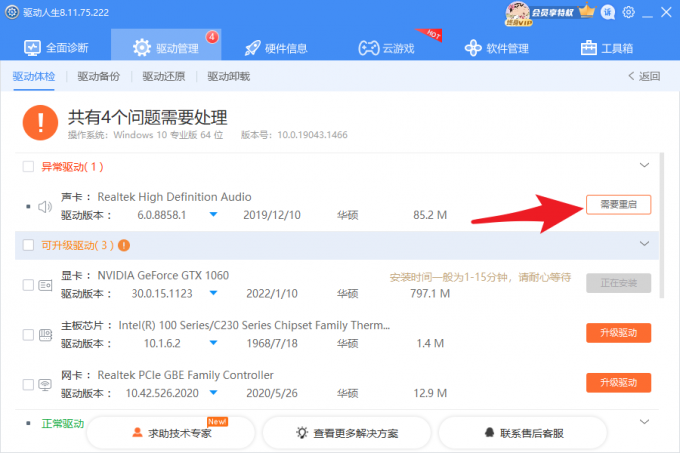Click Realtek PCIe GBE Family Controller name
The image size is (680, 453).
(186, 375)
